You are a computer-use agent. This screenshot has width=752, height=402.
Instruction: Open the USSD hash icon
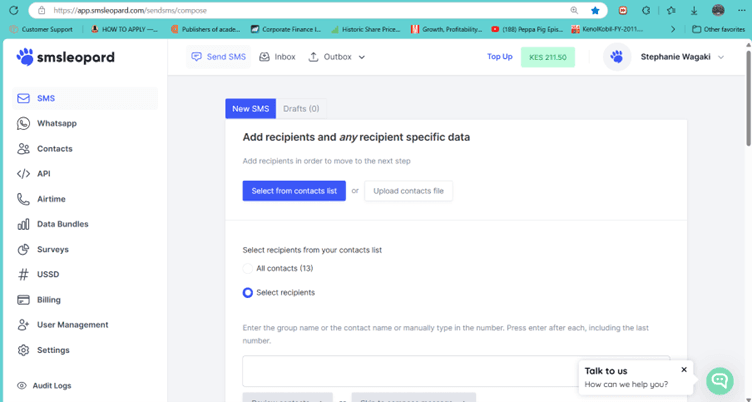click(23, 274)
